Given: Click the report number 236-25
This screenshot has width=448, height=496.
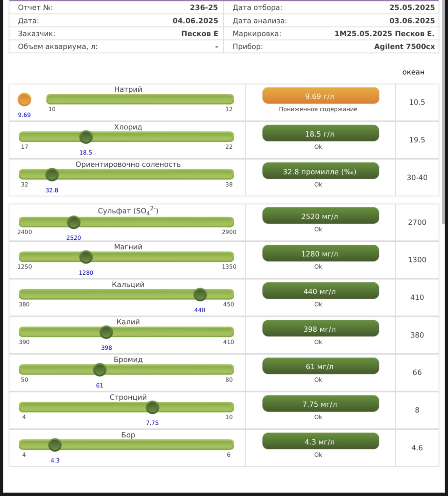Looking at the screenshot, I should pyautogui.click(x=204, y=7).
